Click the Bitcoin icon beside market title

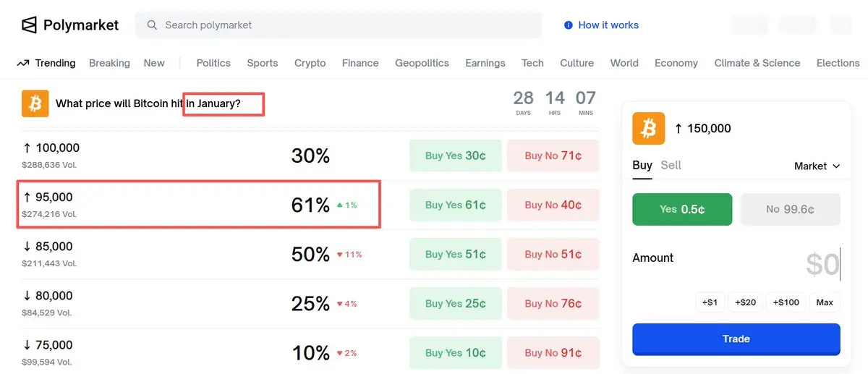[35, 103]
